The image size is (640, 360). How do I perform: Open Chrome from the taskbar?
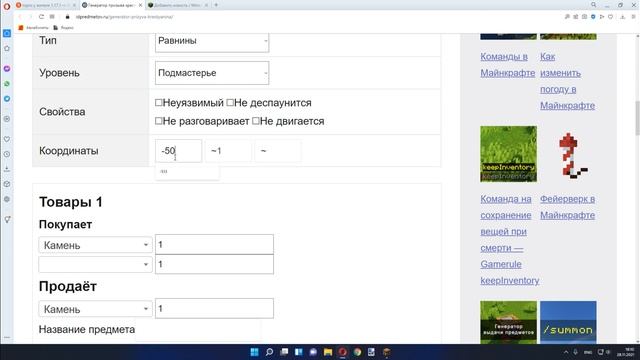pyautogui.click(x=357, y=352)
